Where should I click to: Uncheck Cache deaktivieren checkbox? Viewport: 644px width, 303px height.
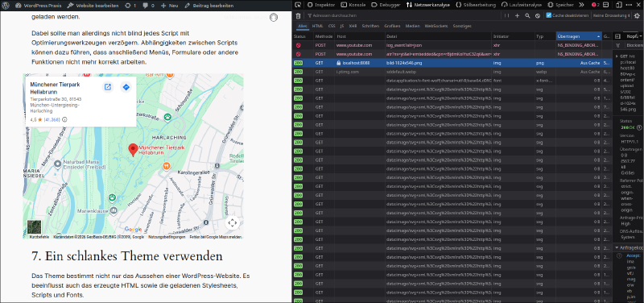click(549, 15)
